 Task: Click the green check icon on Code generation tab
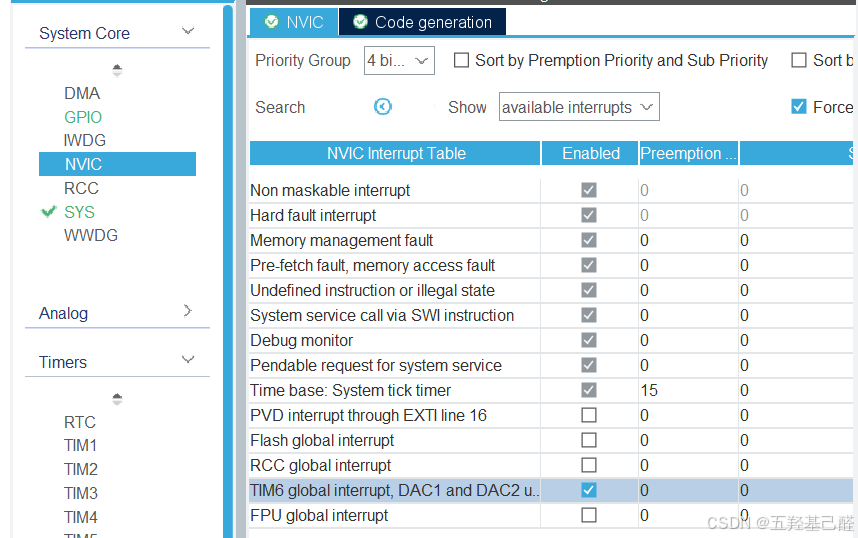pos(360,22)
